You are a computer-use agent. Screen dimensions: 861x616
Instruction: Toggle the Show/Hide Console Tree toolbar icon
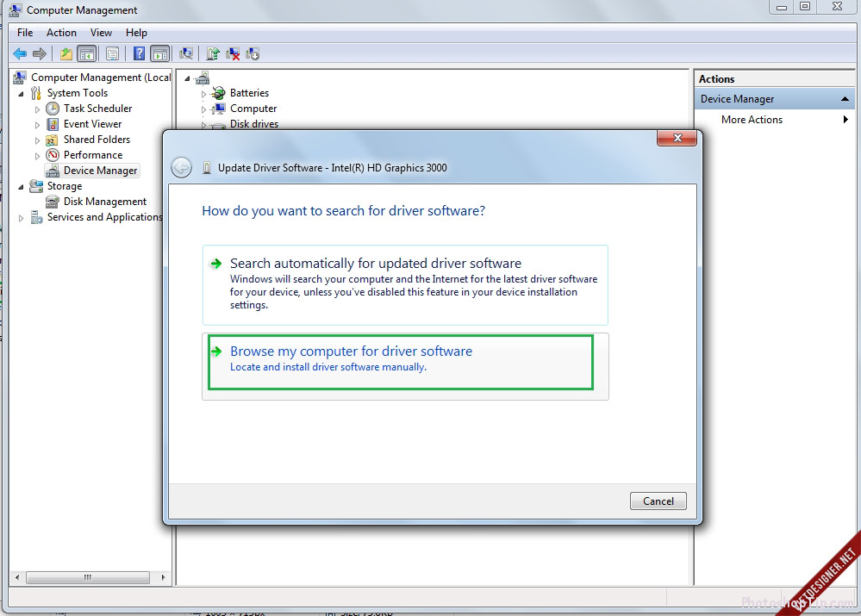tap(87, 53)
